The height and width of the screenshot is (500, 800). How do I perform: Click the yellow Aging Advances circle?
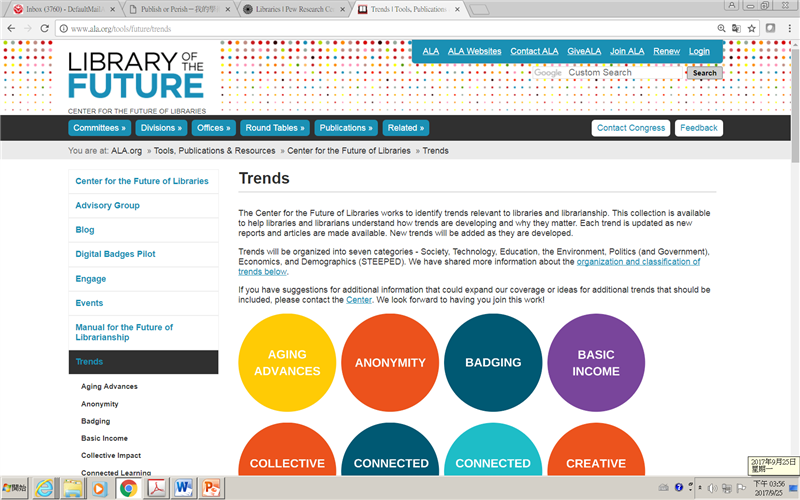(x=287, y=363)
